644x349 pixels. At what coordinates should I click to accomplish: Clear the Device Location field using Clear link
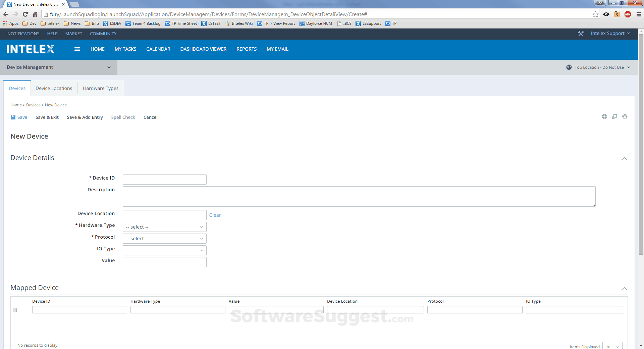click(x=215, y=215)
